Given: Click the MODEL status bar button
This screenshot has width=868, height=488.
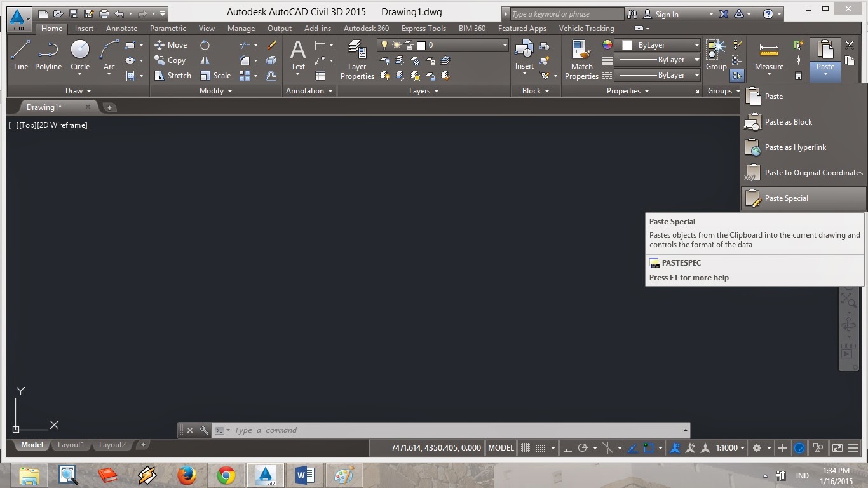Looking at the screenshot, I should click(x=501, y=448).
